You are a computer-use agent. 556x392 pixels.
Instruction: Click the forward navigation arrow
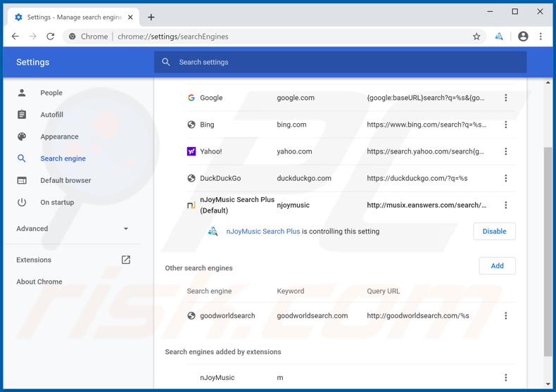pos(32,36)
